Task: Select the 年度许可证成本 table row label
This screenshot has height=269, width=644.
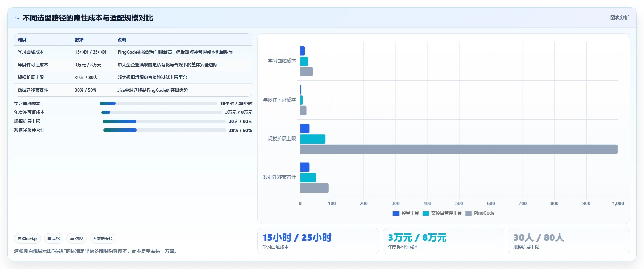Action: coord(33,65)
